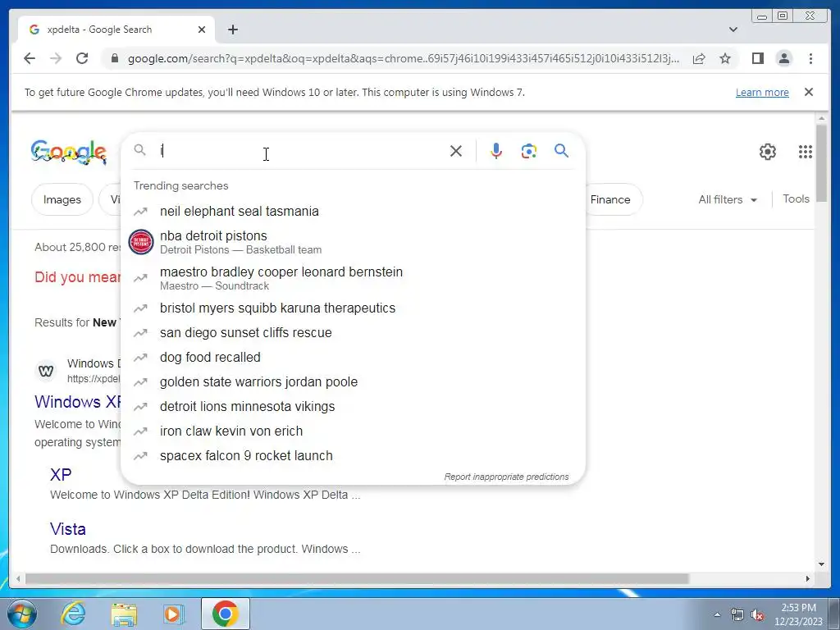The height and width of the screenshot is (630, 840).
Task: Expand the All filters dropdown
Action: [x=728, y=199]
